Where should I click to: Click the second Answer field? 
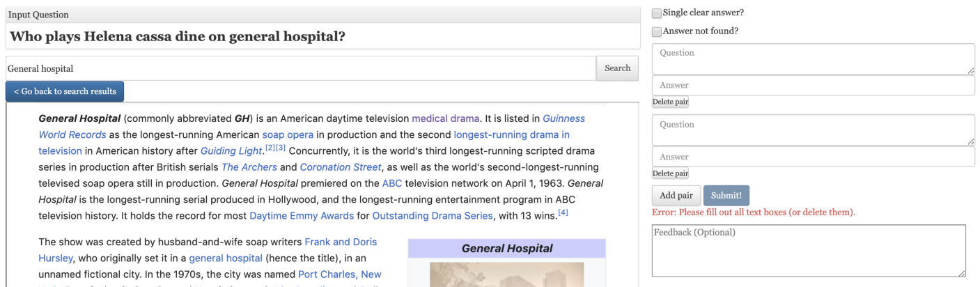(814, 157)
